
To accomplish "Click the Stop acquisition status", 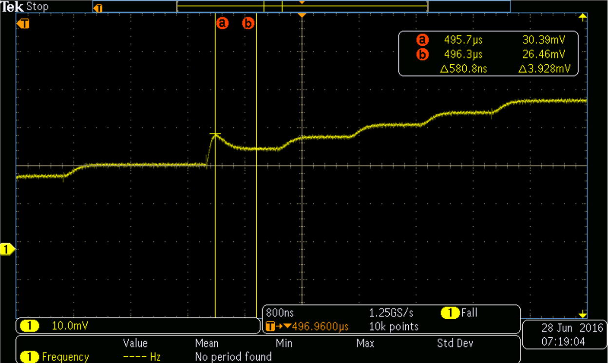I will [38, 7].
